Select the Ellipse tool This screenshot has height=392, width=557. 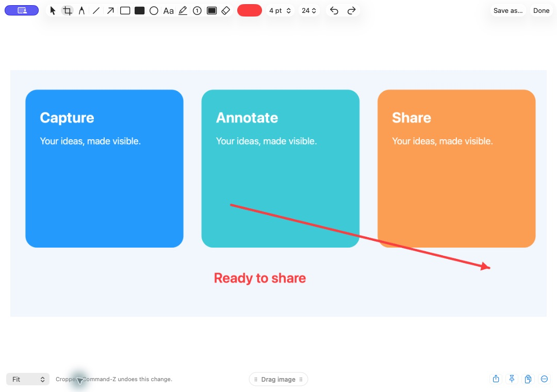(x=154, y=11)
